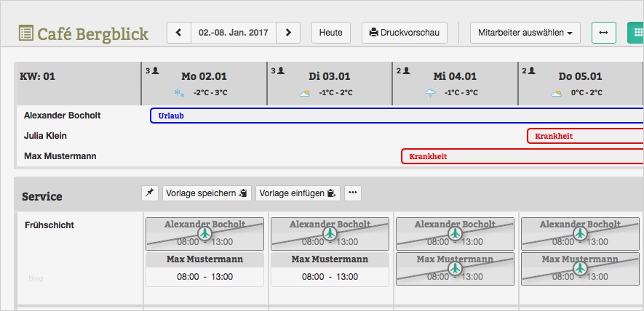
Task: Click absence plane icon on Max's Wednesday shift
Action: [x=455, y=268]
